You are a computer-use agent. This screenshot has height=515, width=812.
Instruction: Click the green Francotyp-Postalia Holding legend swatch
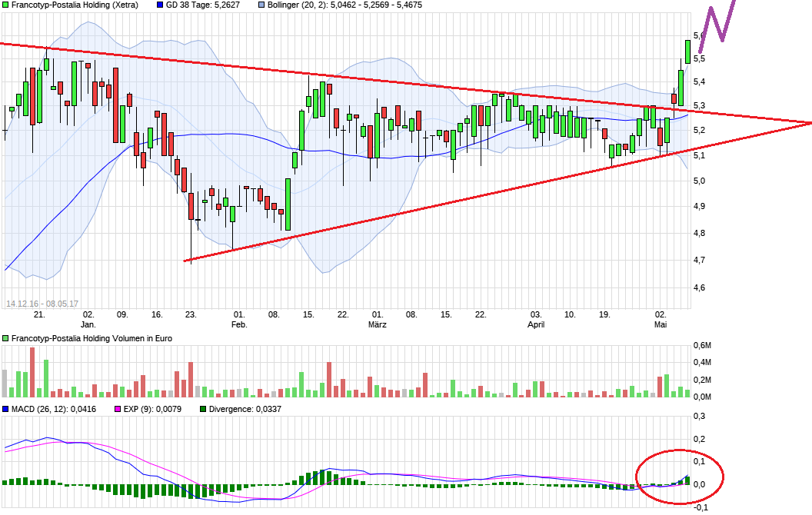click(x=5, y=5)
